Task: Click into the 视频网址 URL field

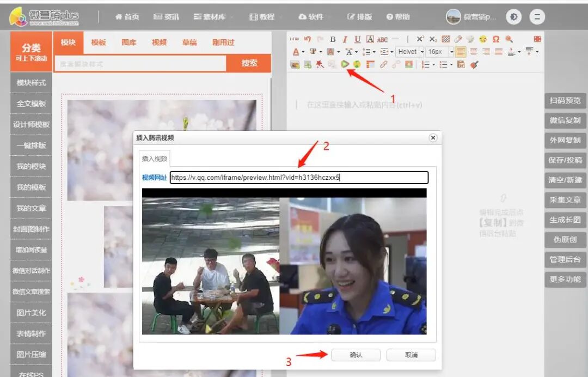Action: point(299,178)
